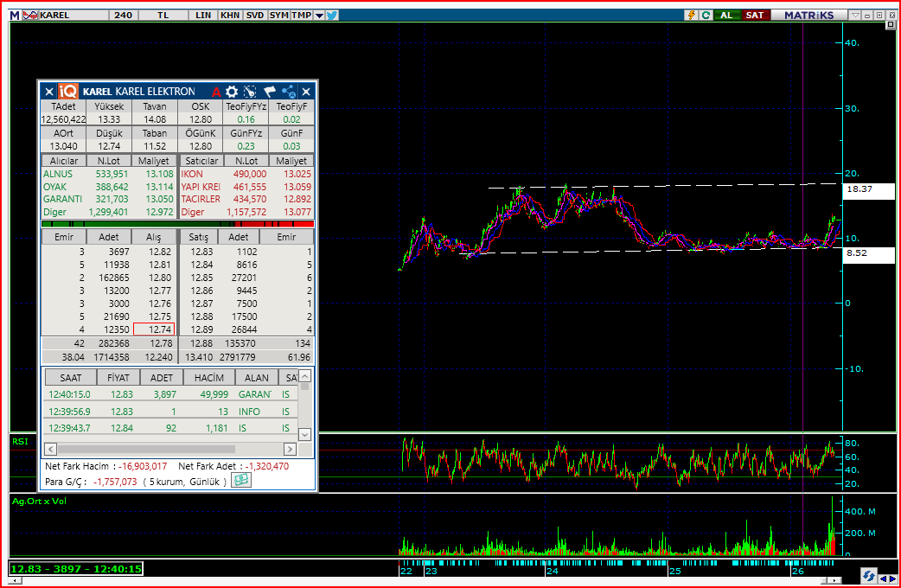Image resolution: width=901 pixels, height=588 pixels.
Task: Click the share icon in KAREL panel
Action: [x=289, y=92]
